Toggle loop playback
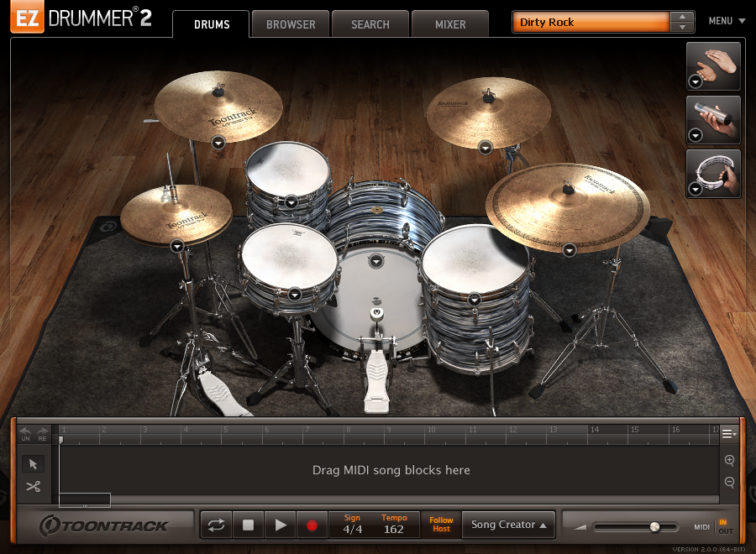This screenshot has height=554, width=756. 217,525
